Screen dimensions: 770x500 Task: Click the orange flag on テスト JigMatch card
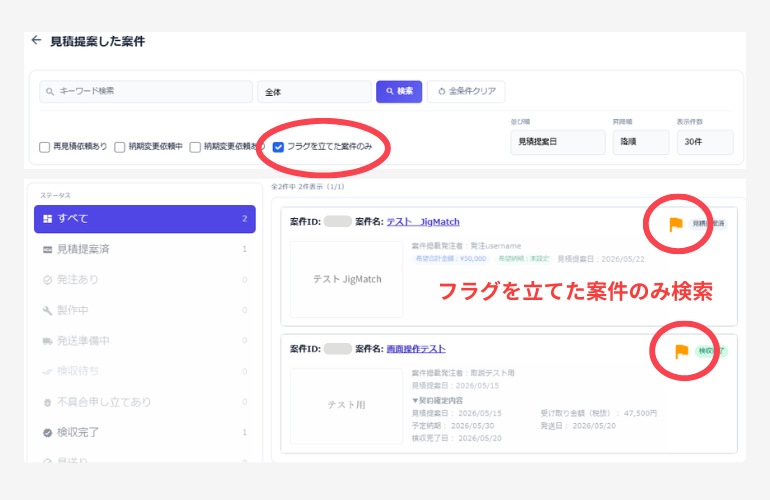676,224
